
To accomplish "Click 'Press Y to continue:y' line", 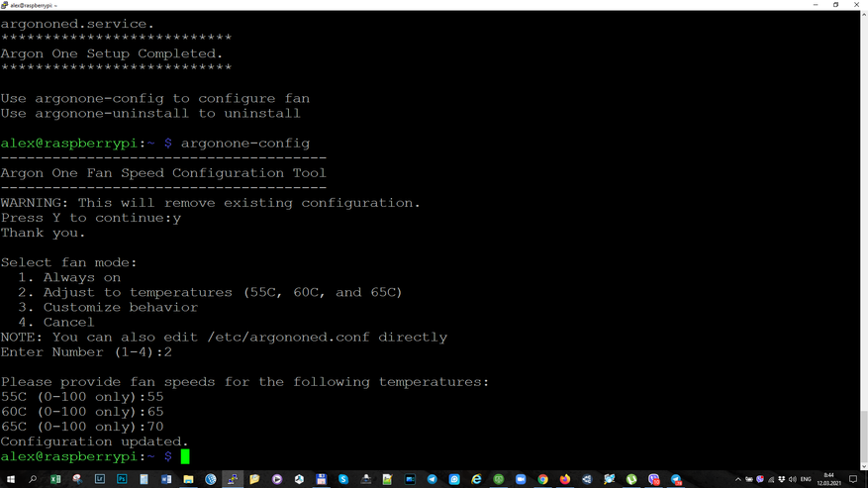I will (91, 218).
